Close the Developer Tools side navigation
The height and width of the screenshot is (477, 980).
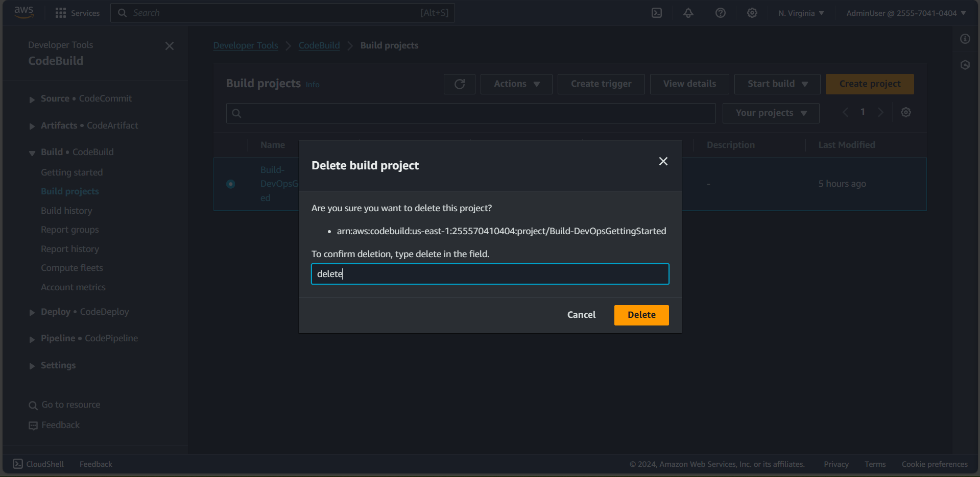(170, 46)
